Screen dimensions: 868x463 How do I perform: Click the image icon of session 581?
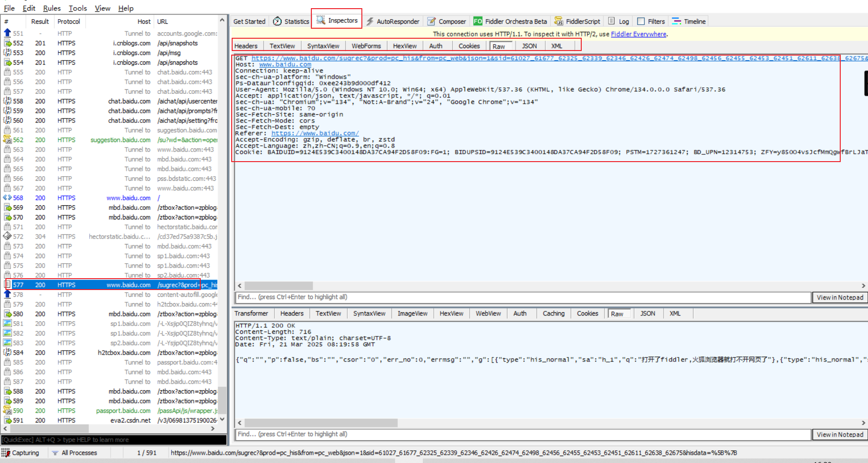point(7,323)
